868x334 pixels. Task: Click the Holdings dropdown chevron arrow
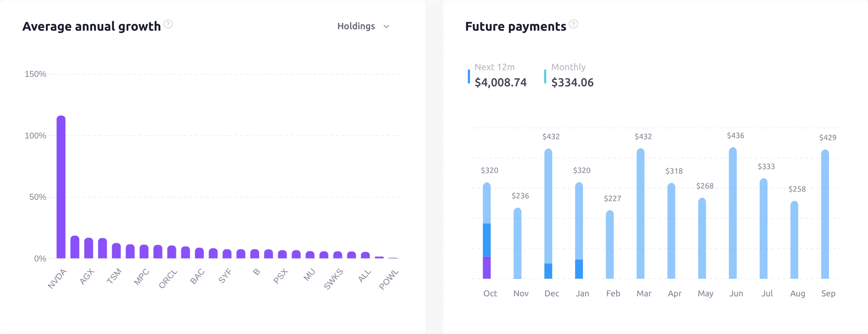(386, 27)
